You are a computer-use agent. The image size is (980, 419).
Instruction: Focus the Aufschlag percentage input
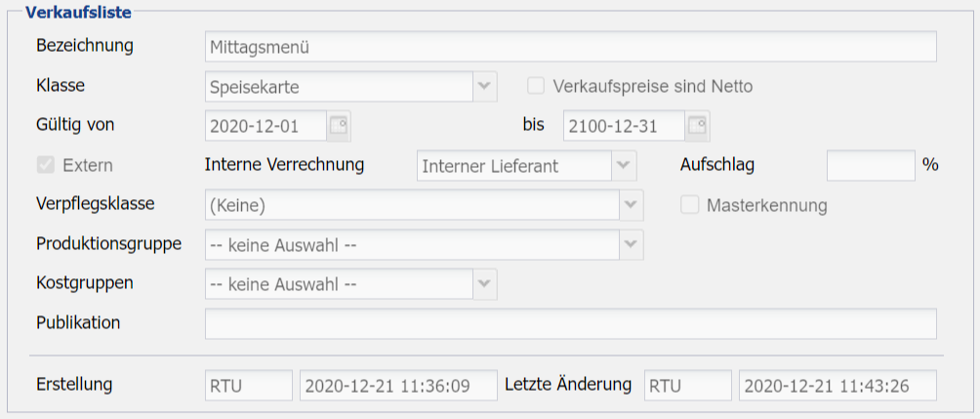pos(870,165)
